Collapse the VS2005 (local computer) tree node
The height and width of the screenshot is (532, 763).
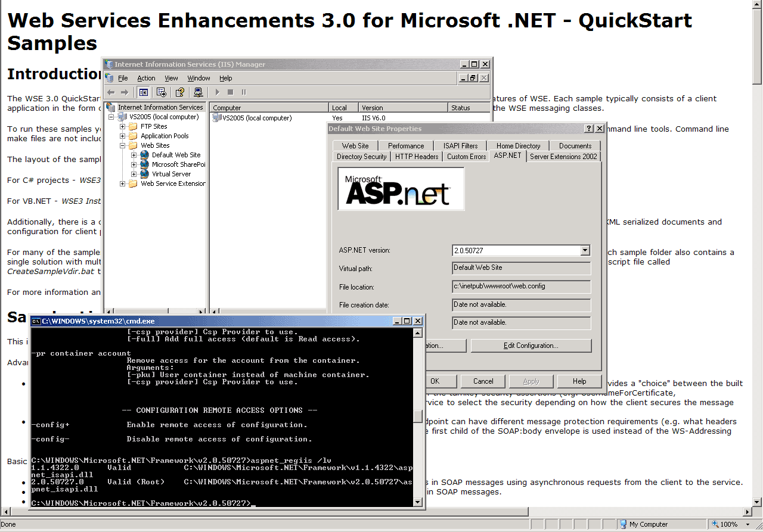[x=111, y=117]
